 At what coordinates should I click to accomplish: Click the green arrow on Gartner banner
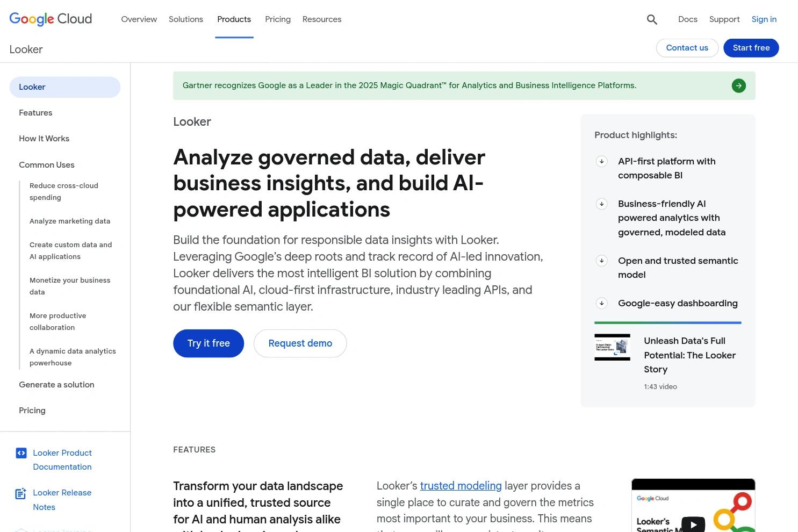738,85
